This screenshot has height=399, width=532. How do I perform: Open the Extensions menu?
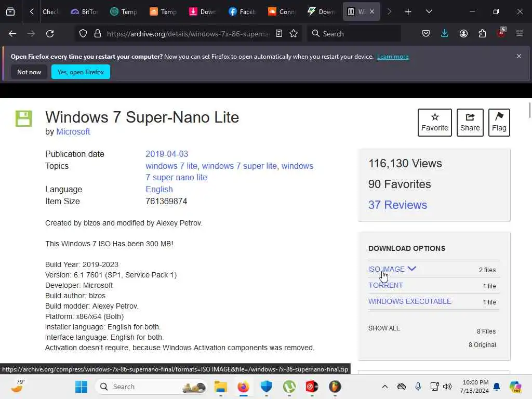[482, 34]
